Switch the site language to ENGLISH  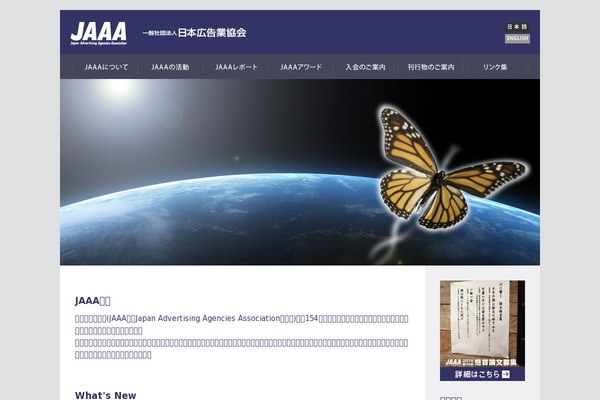tap(517, 38)
